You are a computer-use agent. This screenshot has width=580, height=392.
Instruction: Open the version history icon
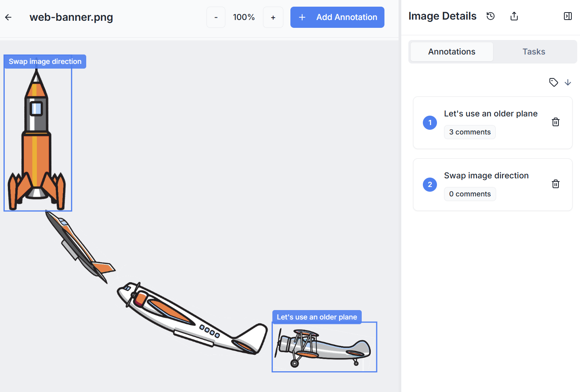pos(490,16)
